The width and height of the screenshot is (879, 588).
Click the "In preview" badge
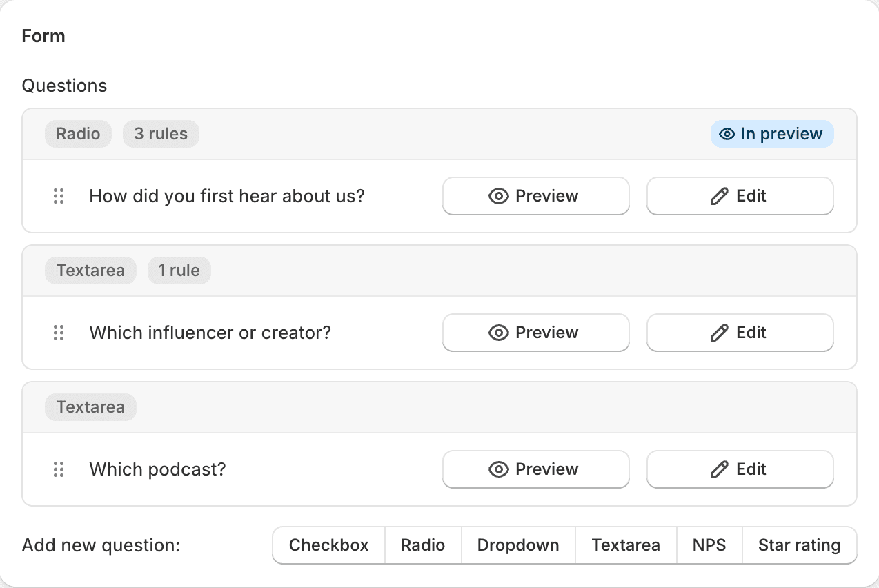[x=772, y=134]
